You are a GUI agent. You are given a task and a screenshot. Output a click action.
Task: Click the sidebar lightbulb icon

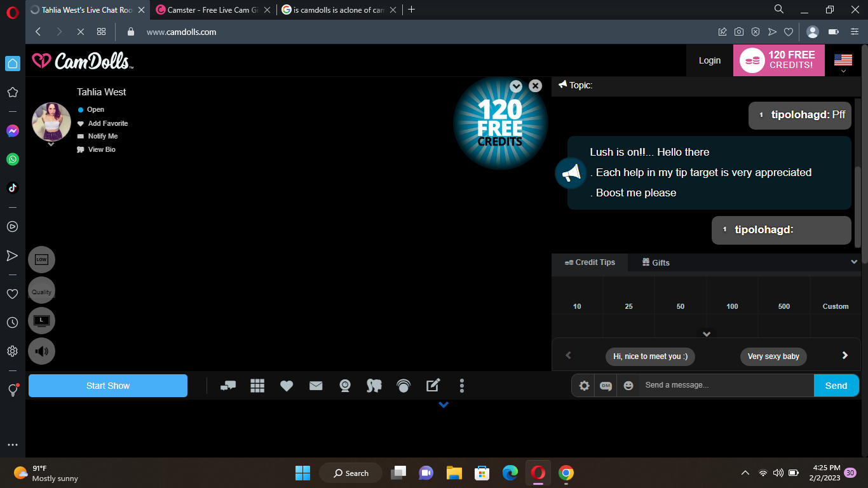pyautogui.click(x=12, y=390)
